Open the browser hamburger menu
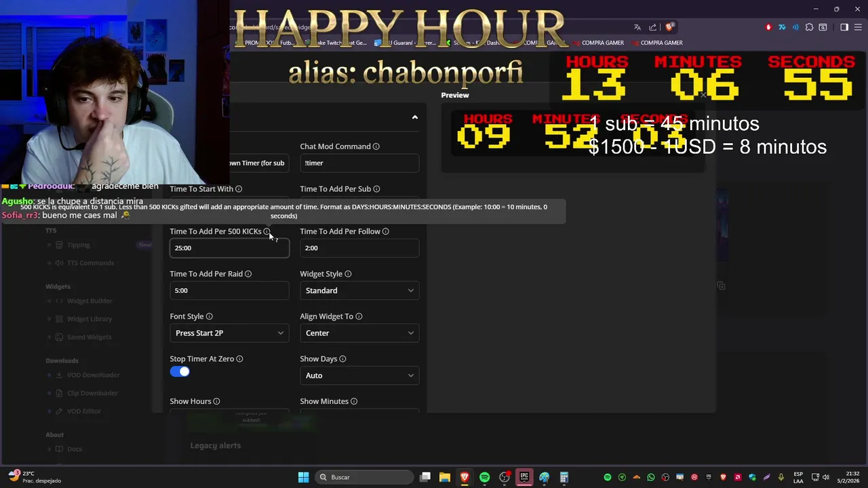This screenshot has height=488, width=868. click(x=857, y=27)
